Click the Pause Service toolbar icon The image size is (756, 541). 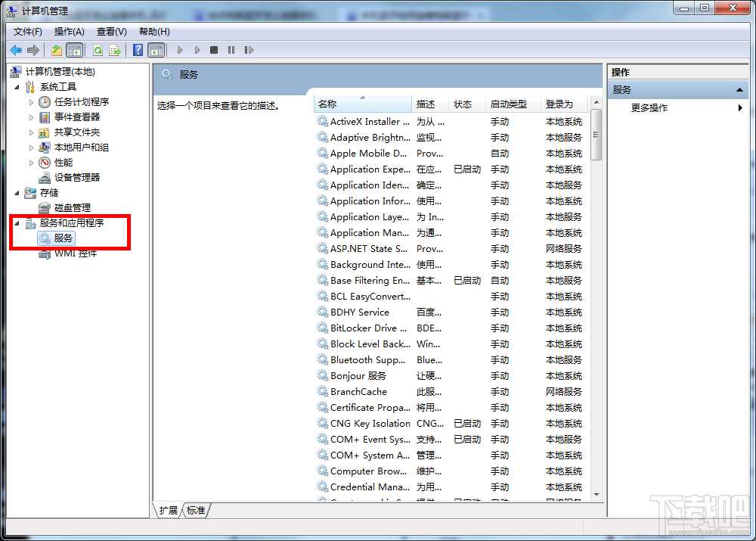(231, 50)
